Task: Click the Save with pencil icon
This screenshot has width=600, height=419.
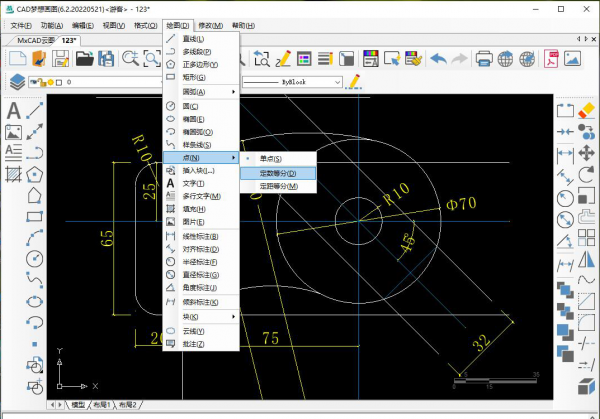Action: point(60,59)
